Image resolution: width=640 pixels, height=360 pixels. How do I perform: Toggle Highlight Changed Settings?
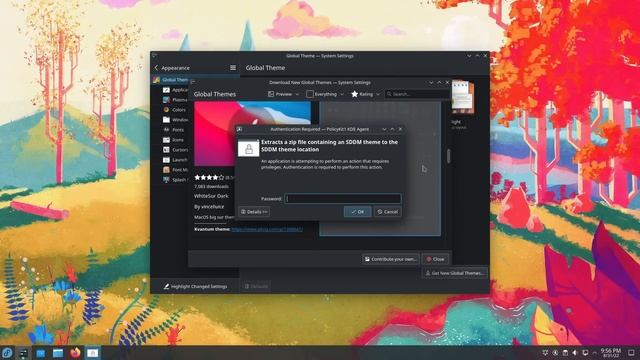(x=195, y=287)
